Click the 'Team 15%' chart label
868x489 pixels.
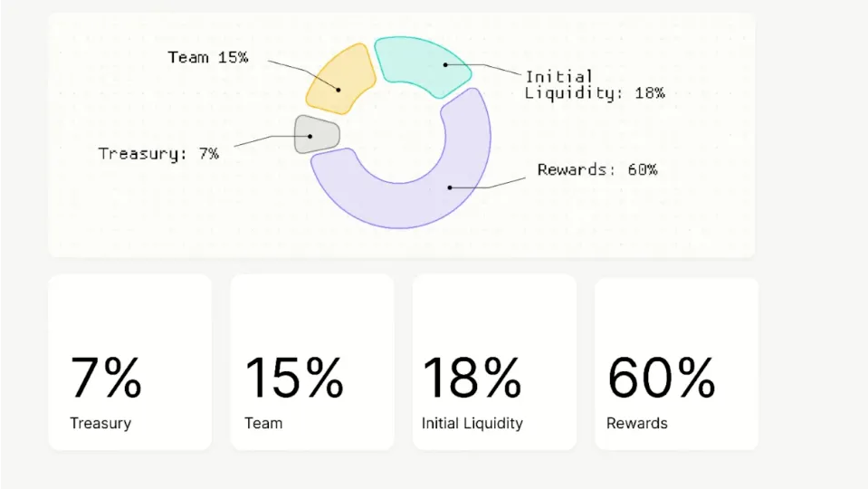click(208, 58)
